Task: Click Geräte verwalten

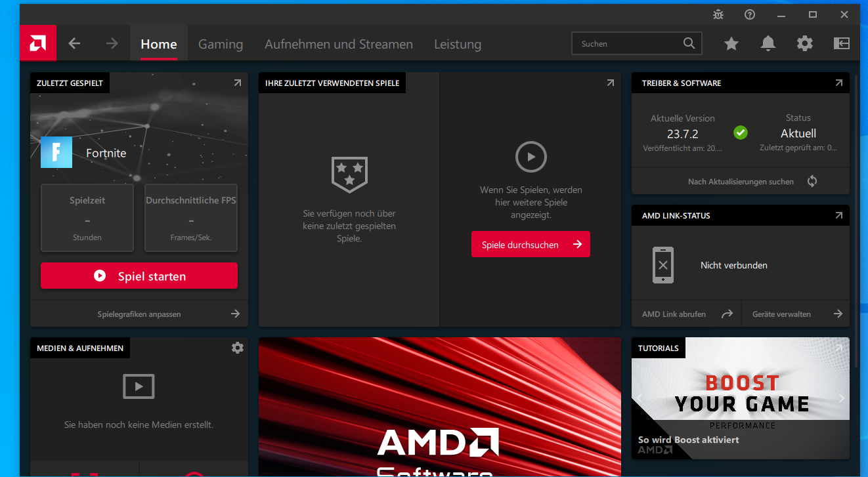Action: 781,314
